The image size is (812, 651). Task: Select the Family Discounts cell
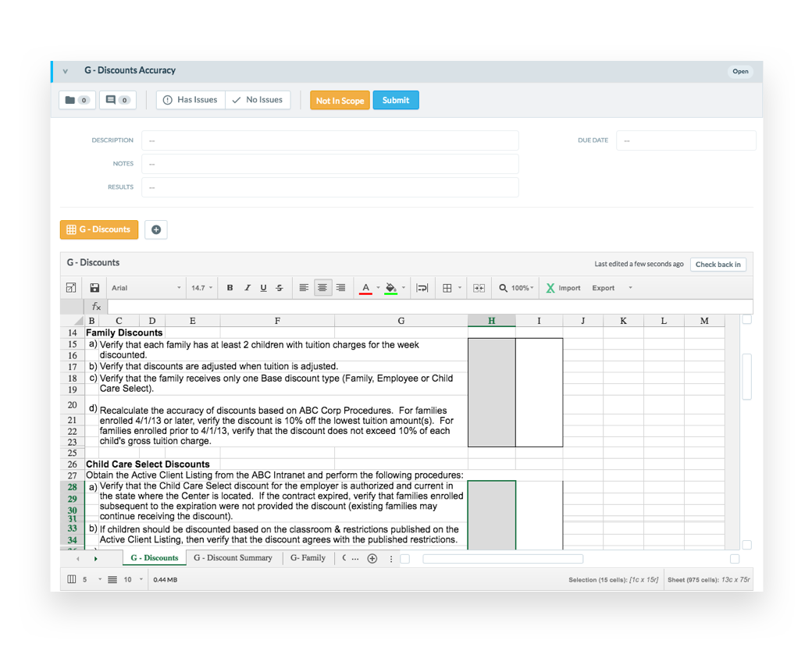pyautogui.click(x=124, y=333)
